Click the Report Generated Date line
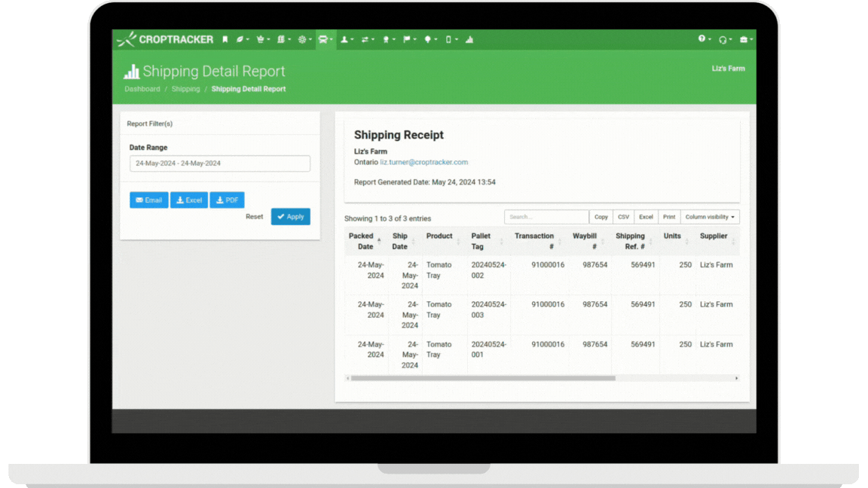This screenshot has width=868, height=488. [x=425, y=182]
